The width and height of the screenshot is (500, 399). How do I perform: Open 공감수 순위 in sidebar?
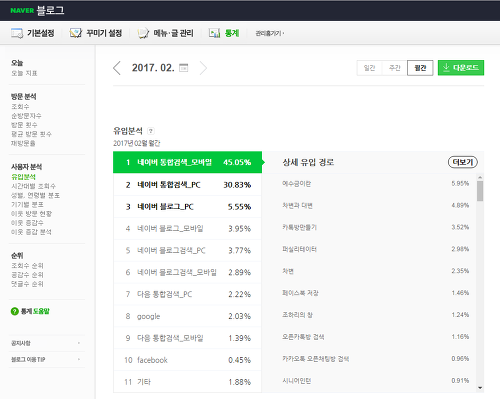click(27, 275)
